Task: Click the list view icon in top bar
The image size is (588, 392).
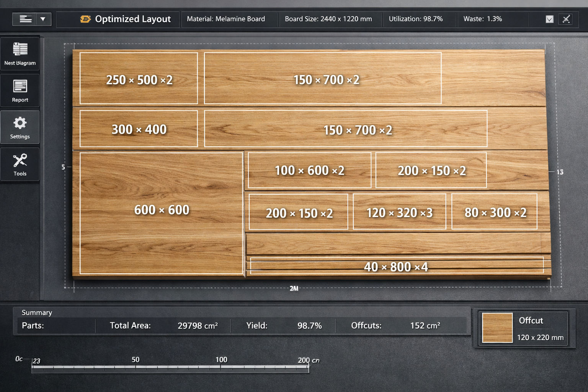Action: coord(25,19)
